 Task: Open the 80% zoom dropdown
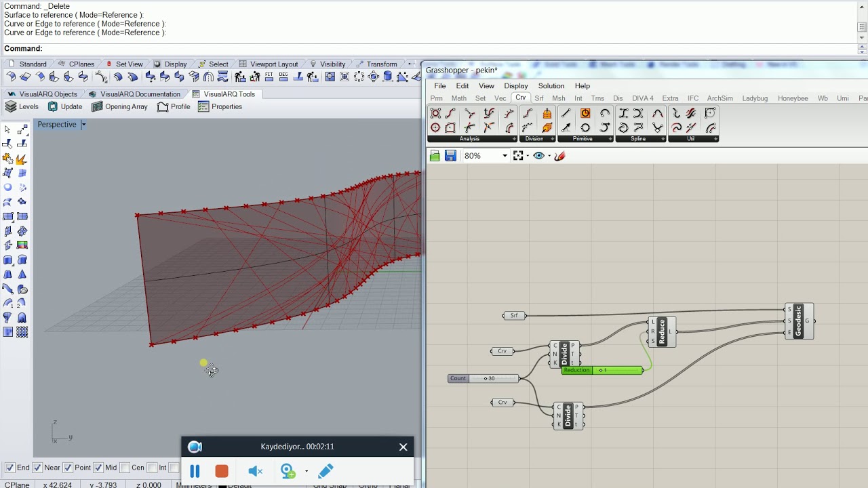pos(505,156)
